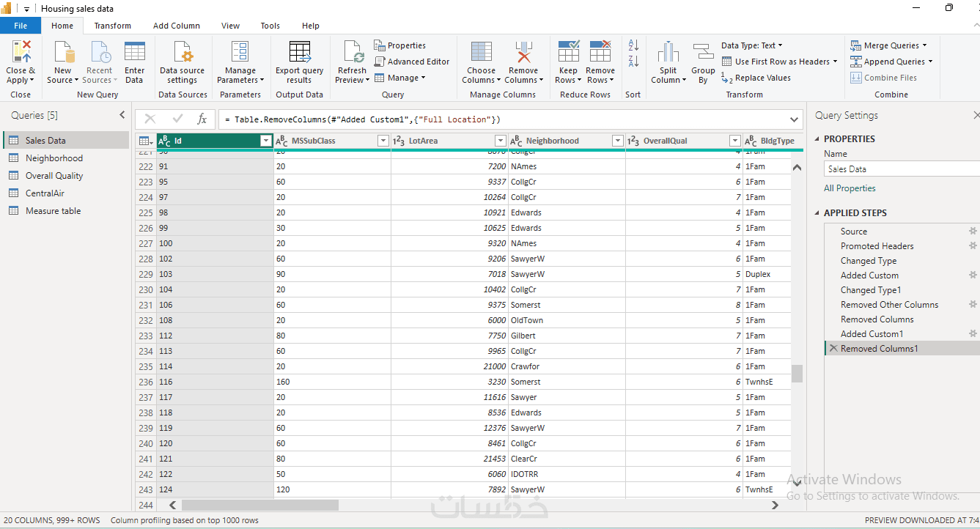Cancel the formula bar edit (X icon)
Viewport: 980px width, 529px height.
(x=150, y=119)
